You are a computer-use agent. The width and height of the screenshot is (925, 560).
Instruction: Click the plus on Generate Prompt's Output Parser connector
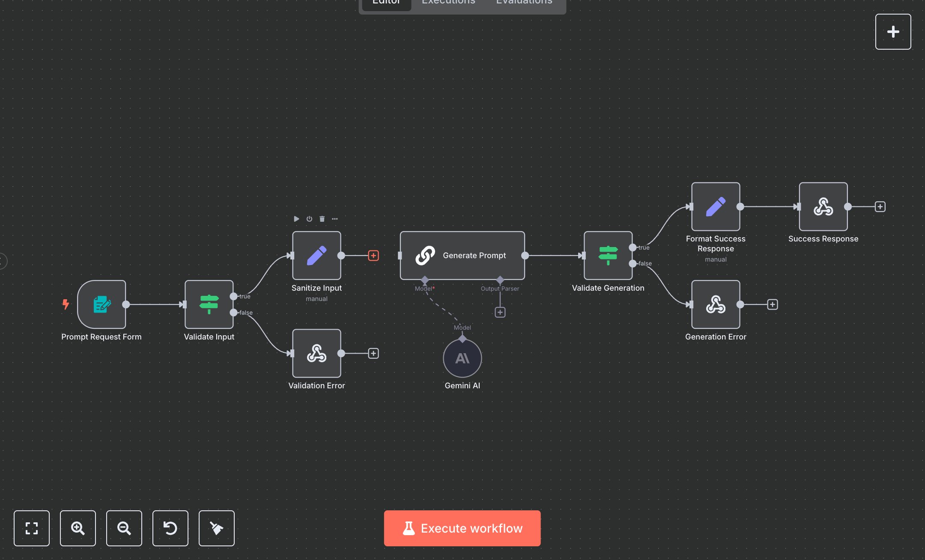pyautogui.click(x=500, y=312)
